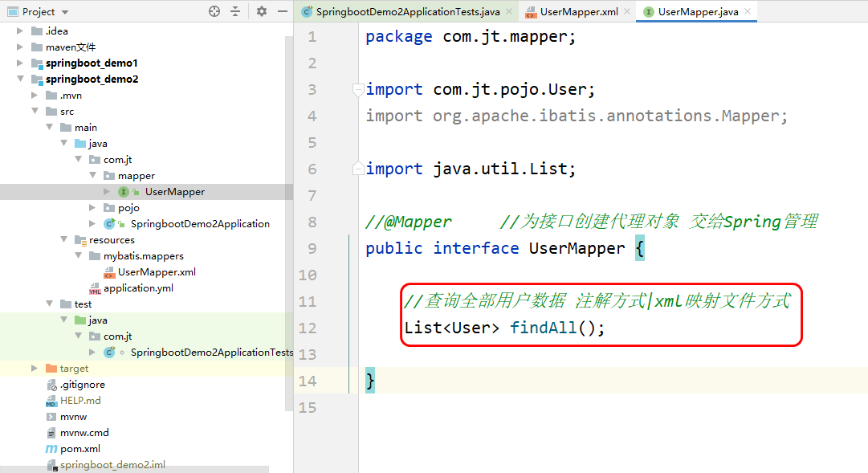Click the Project panel vertical scrollbar
868x473 pixels.
289,224
